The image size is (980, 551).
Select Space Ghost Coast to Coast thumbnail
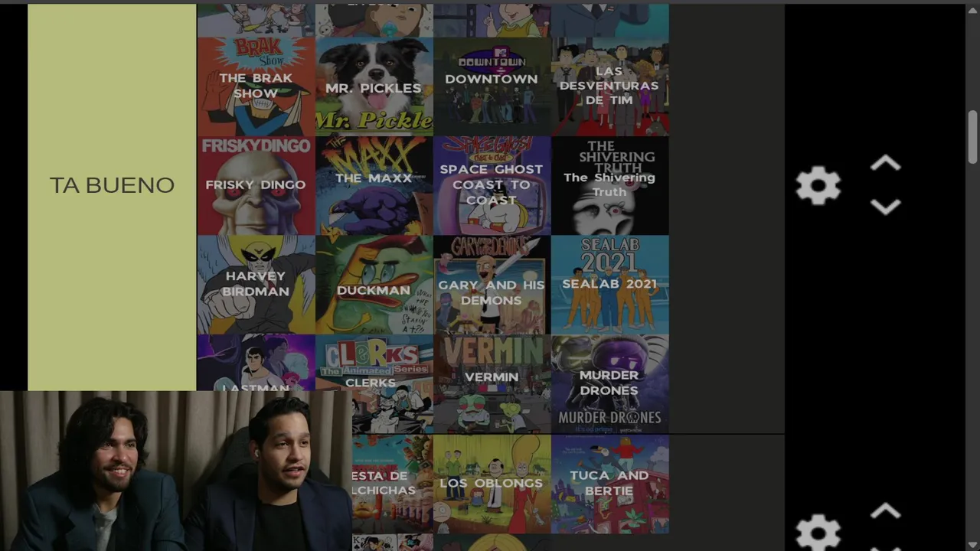492,185
